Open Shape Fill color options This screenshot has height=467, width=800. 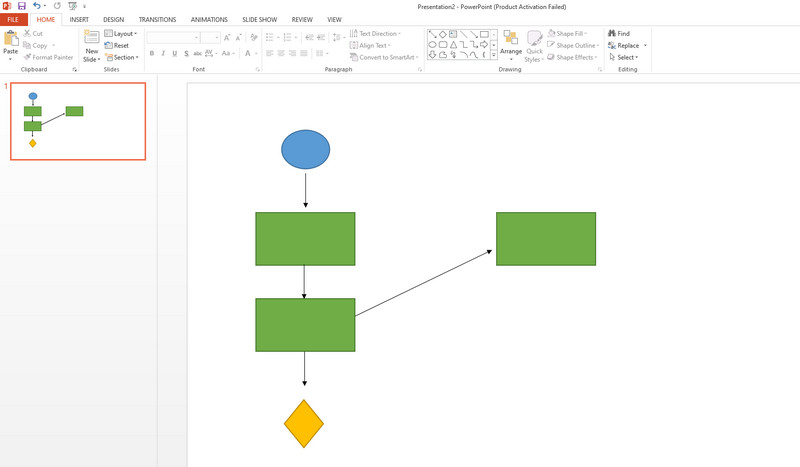click(x=567, y=33)
